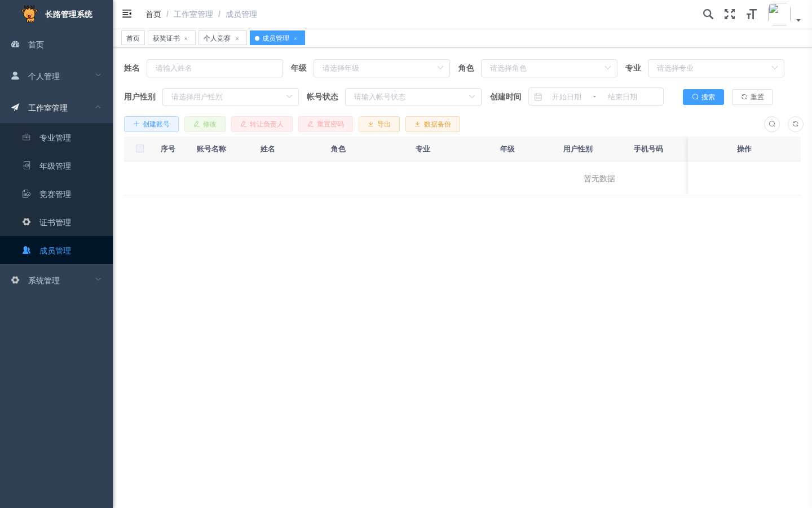Toggle the select-all checkbox in table header

(x=140, y=148)
